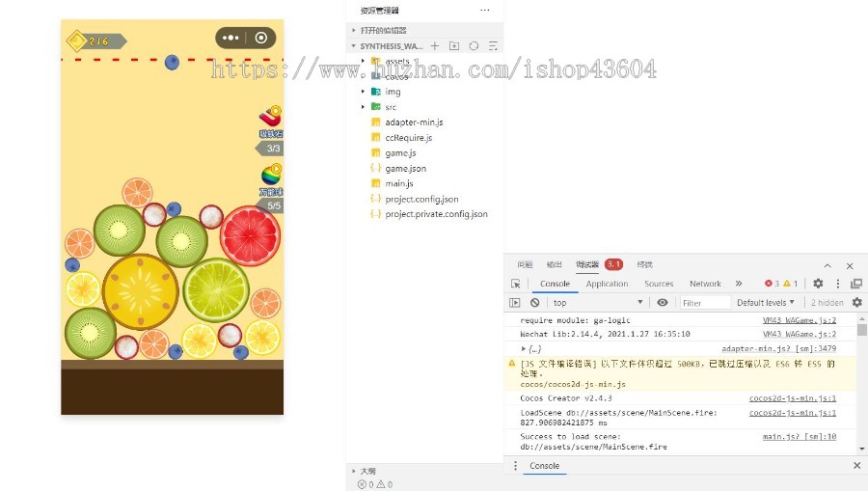Click the capsule close target icon in game
Screen dimensions: 868x491
[x=260, y=38]
